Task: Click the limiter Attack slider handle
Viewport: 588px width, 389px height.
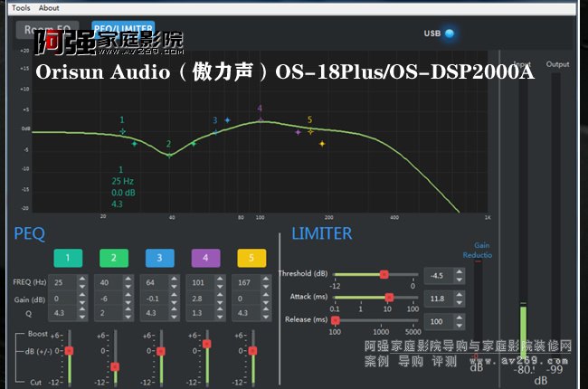Action: pyautogui.click(x=389, y=297)
